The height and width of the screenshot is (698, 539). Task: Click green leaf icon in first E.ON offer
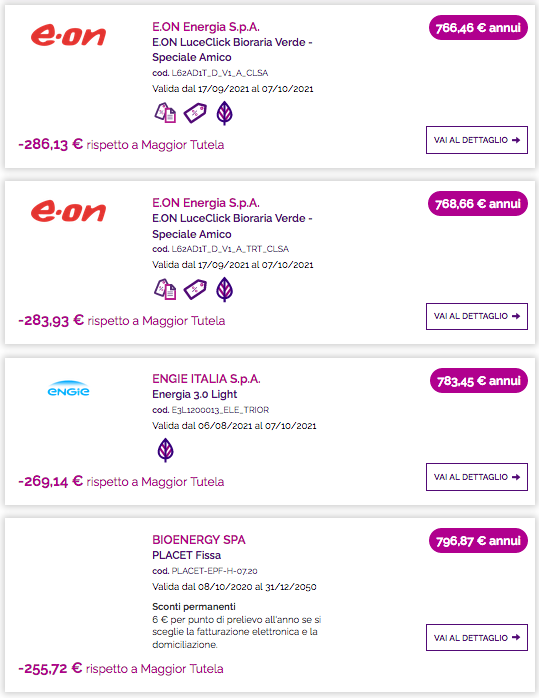pyautogui.click(x=224, y=113)
